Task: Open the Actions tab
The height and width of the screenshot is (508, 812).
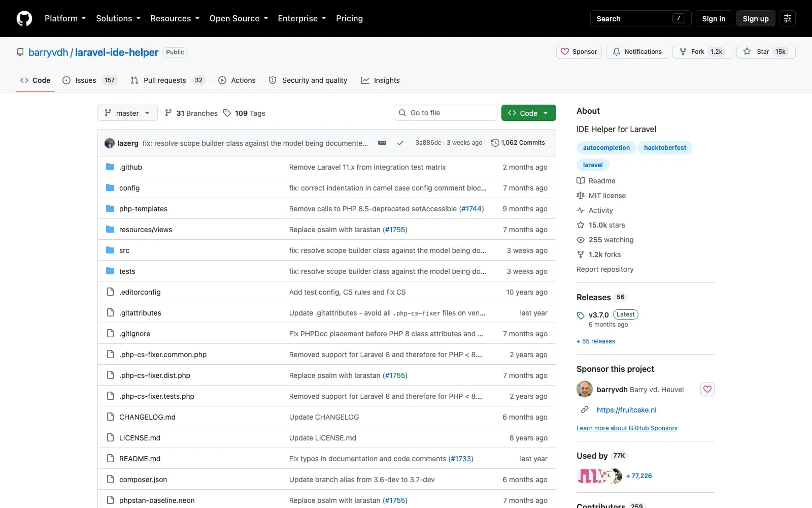Action: 237,80
